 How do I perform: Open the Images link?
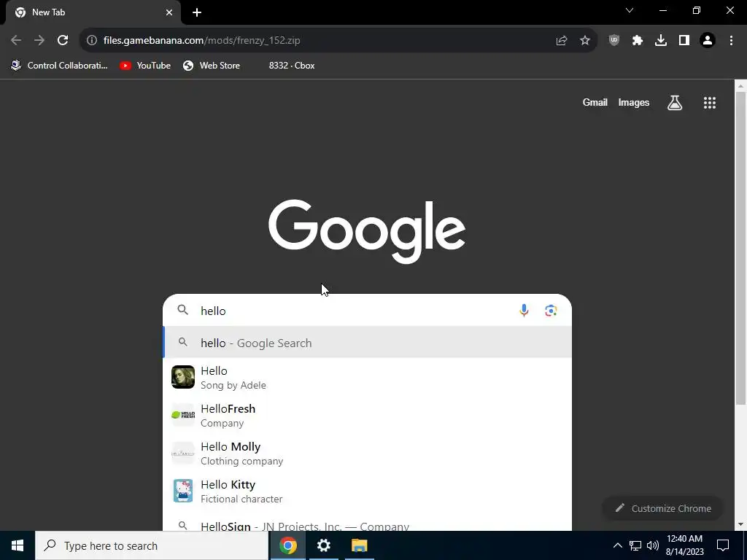634,102
